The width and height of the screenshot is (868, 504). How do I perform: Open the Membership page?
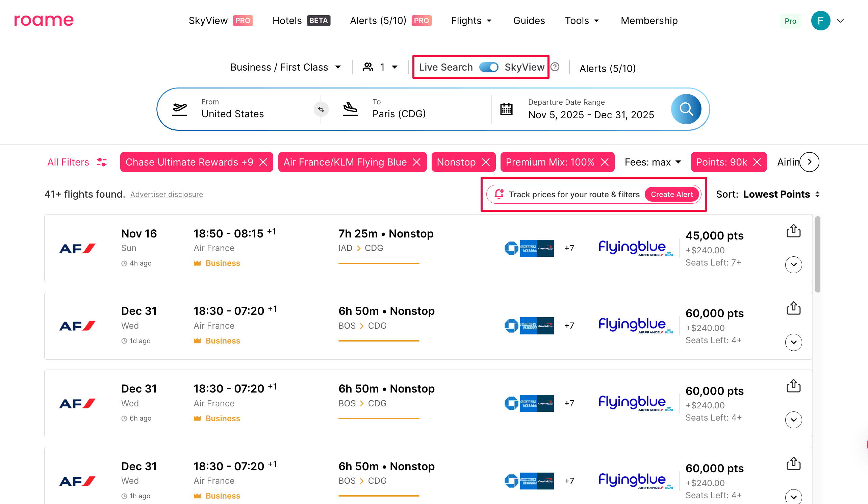(649, 20)
